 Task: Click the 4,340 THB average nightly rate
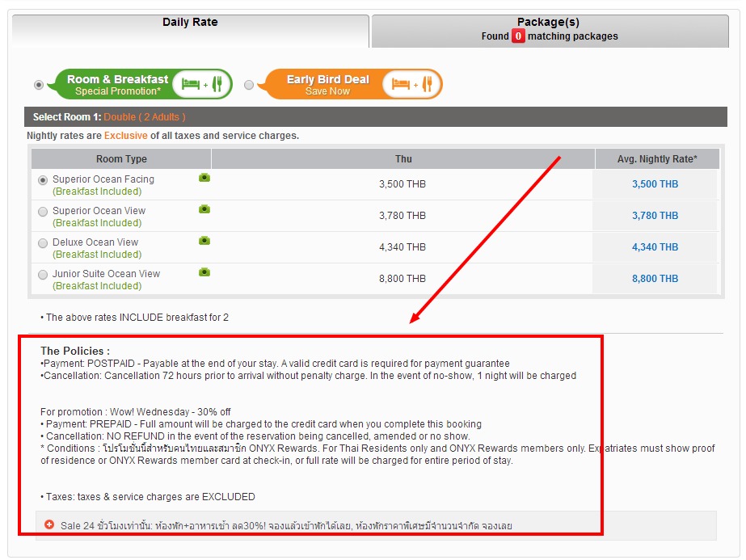coord(655,247)
